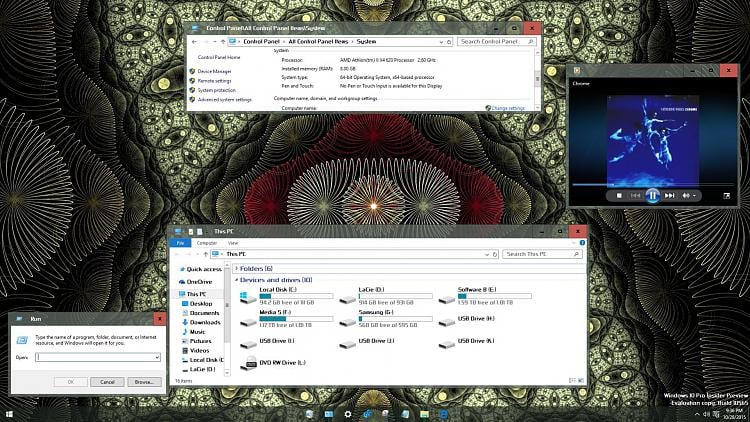Expand the ribbon in This PC window
750x422 pixels.
574,243
